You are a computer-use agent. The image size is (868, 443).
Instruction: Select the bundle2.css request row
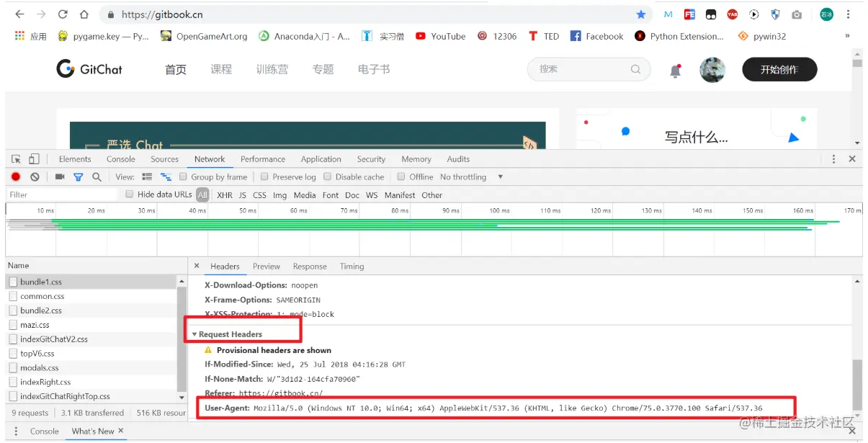pos(91,310)
